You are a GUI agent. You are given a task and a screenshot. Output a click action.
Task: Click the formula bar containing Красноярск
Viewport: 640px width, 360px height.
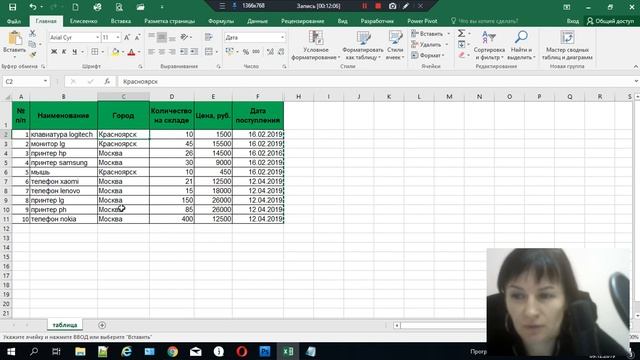pos(376,81)
